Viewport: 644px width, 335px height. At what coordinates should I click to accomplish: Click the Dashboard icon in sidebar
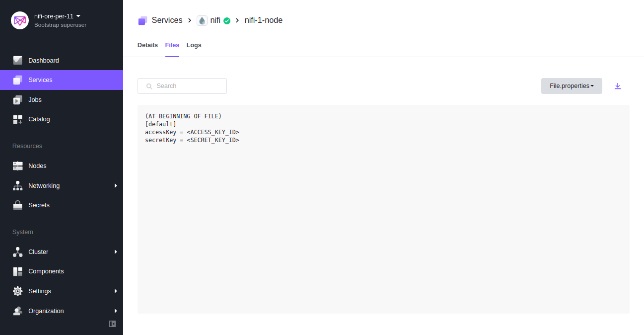coord(18,60)
